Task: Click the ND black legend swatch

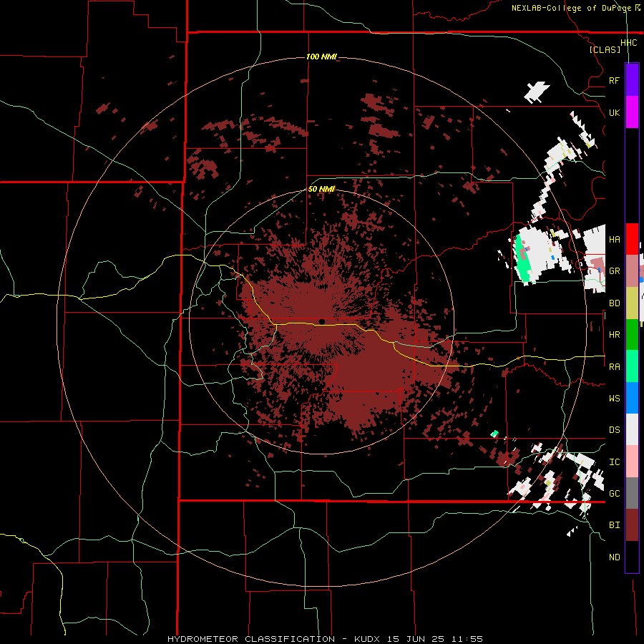Action: [632, 557]
